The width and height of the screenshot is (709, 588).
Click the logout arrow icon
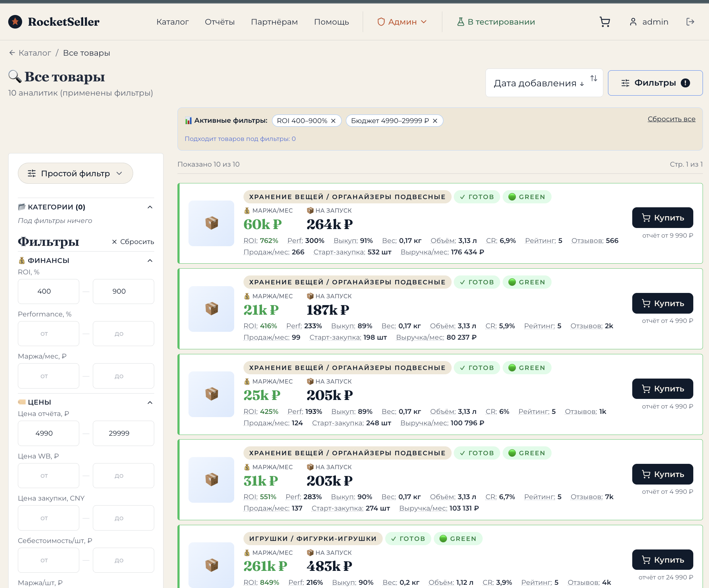click(690, 22)
